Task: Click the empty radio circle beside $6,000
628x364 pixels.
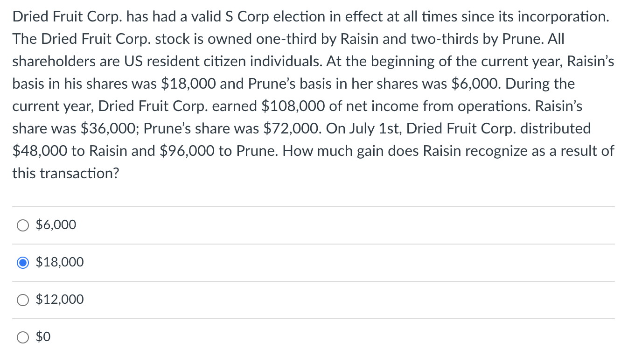Action: point(22,225)
